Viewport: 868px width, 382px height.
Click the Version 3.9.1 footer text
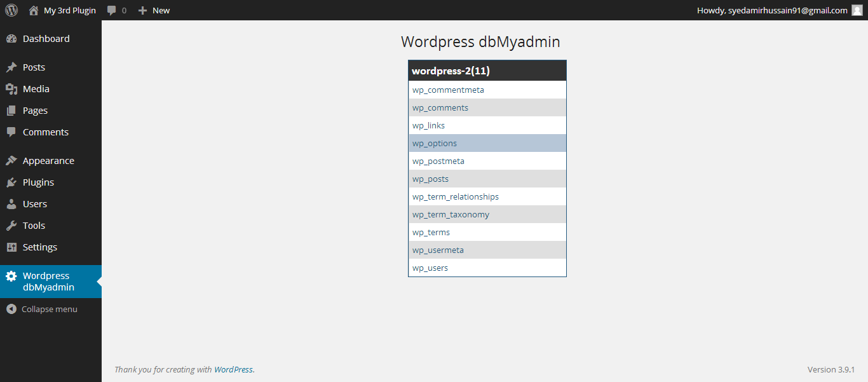(831, 369)
